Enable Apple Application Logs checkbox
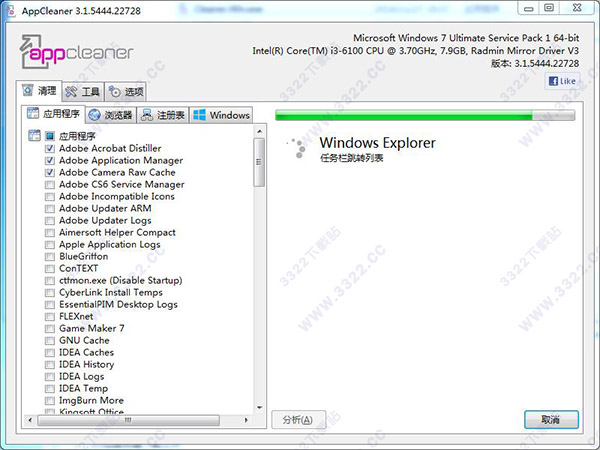Viewport: 600px width, 450px height. (x=50, y=245)
